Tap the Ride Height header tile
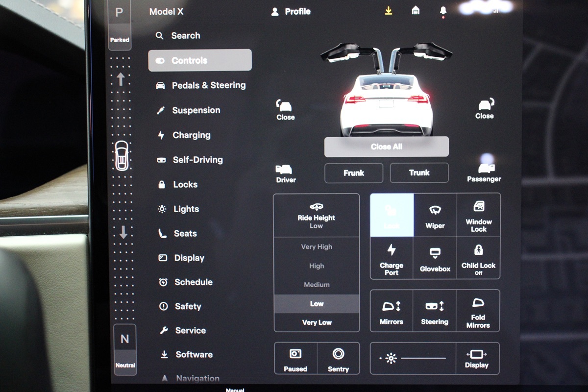The width and height of the screenshot is (588, 392). click(317, 216)
